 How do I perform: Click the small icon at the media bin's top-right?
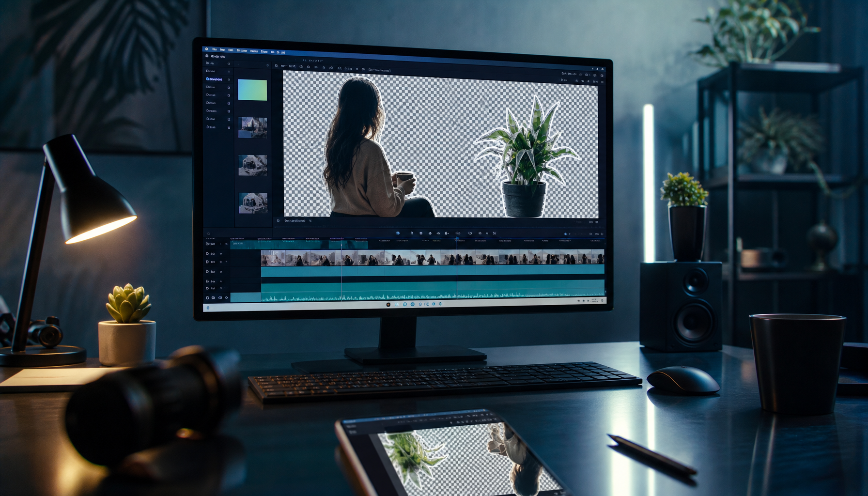click(x=267, y=65)
